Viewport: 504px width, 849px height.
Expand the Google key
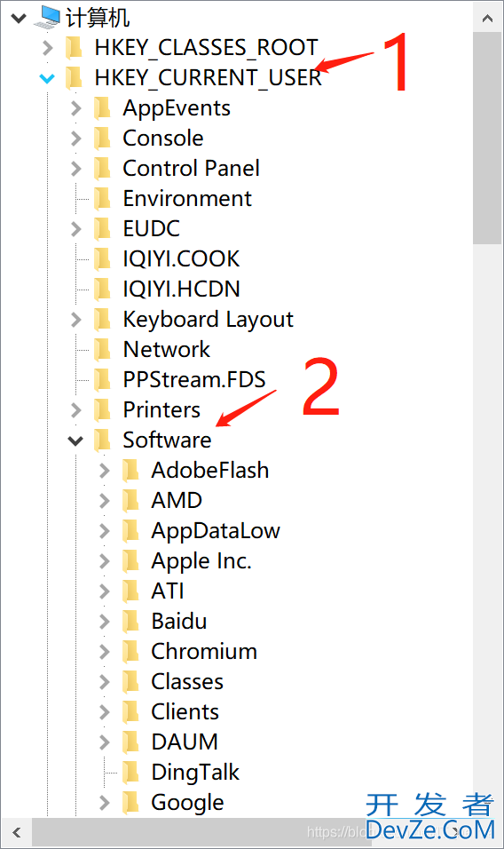point(105,803)
